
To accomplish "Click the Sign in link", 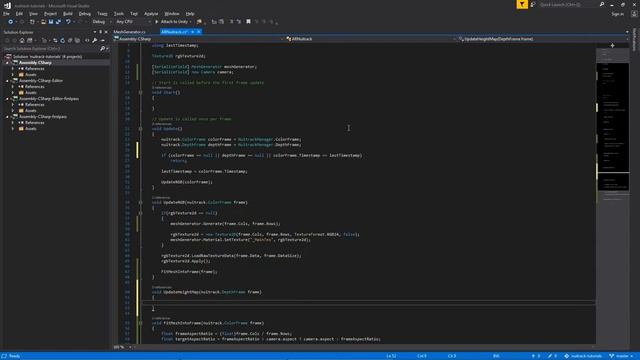I will click(618, 14).
